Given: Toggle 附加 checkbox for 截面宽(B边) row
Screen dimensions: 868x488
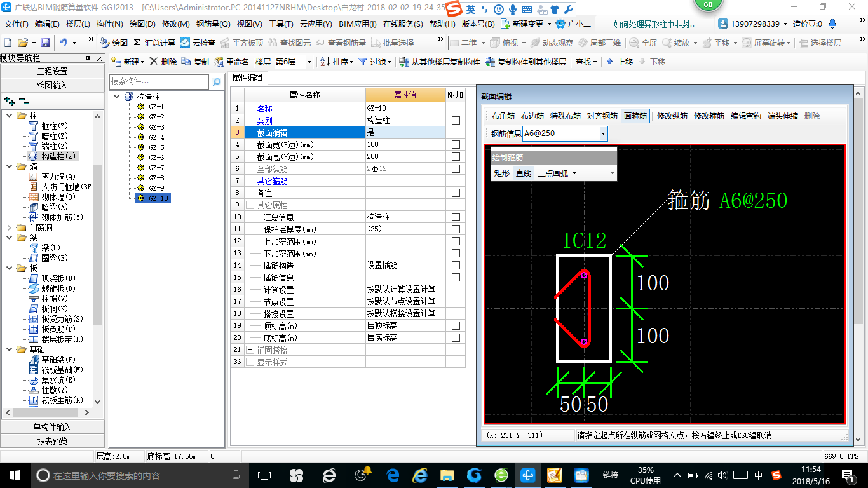Looking at the screenshot, I should pyautogui.click(x=456, y=145).
